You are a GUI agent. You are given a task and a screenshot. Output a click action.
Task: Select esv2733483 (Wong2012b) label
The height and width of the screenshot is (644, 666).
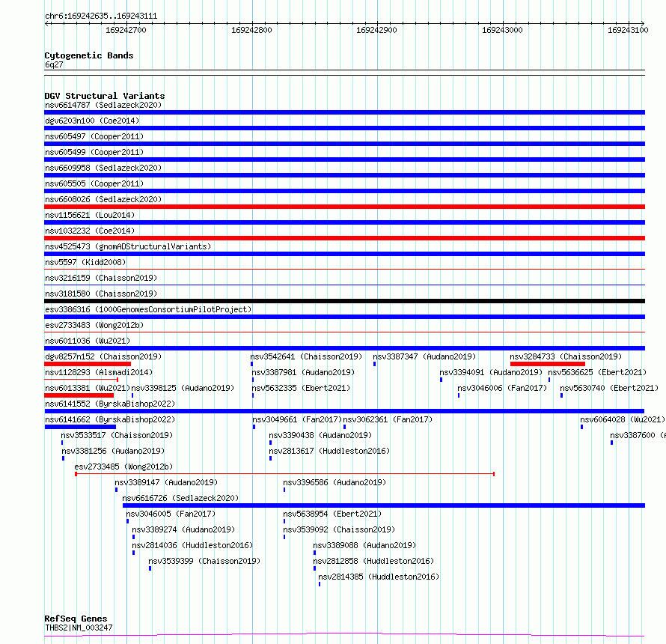click(x=94, y=325)
